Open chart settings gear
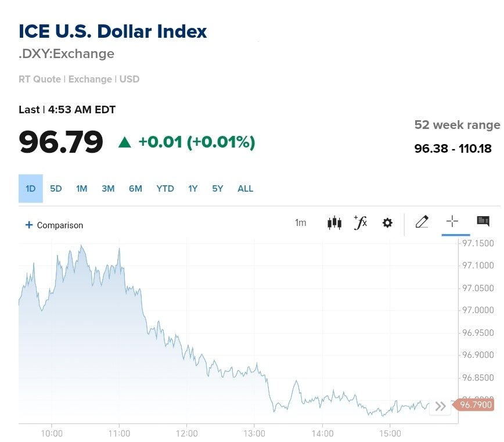The image size is (504, 442). pos(387,222)
